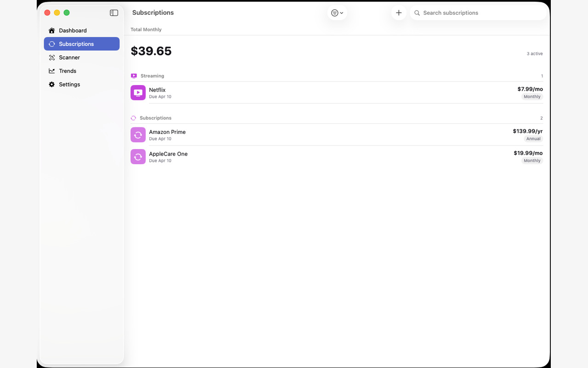Click the $139.99/yr Amazon Prime price
This screenshot has width=588, height=368.
(x=528, y=131)
